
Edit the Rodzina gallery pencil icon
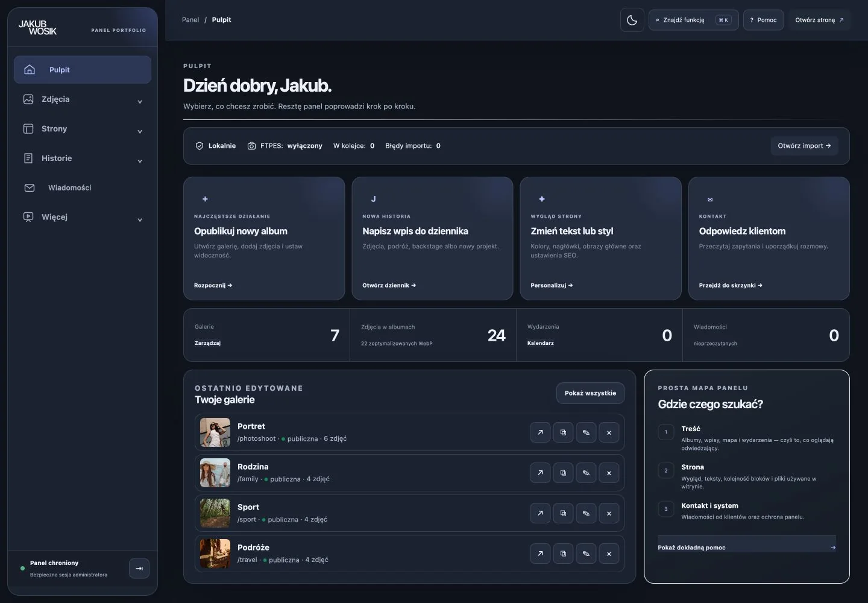pos(586,473)
